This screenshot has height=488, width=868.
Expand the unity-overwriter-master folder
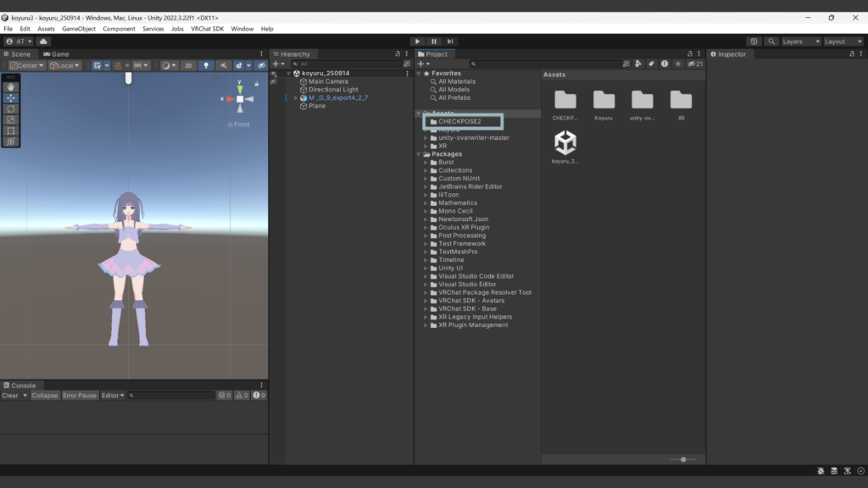426,138
